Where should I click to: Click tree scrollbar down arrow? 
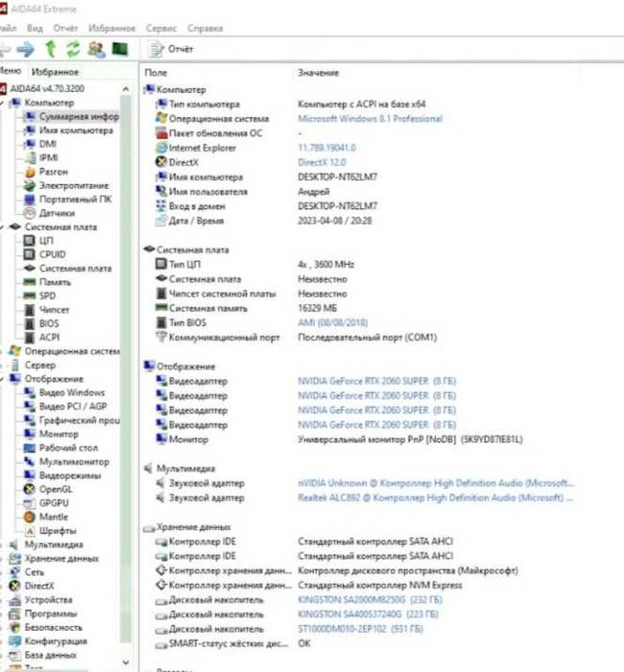(126, 662)
